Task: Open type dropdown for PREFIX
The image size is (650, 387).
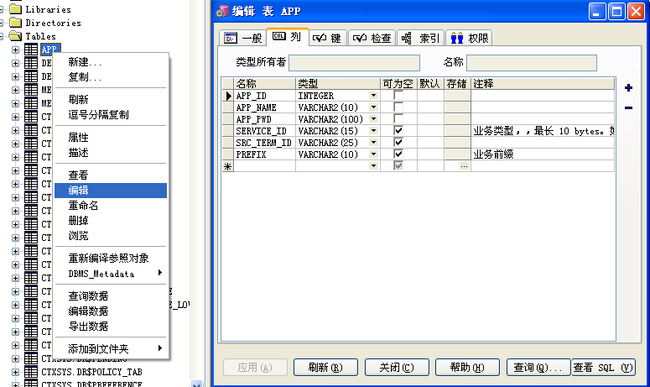Action: point(374,154)
